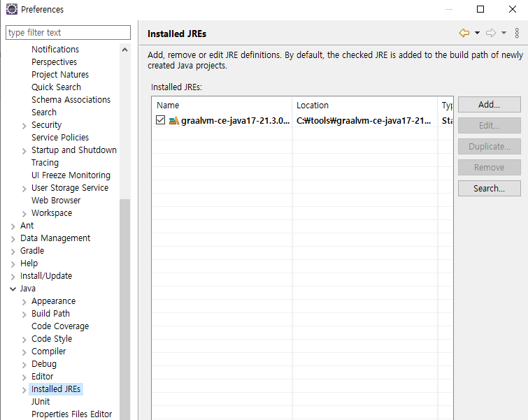
Task: Click the tree scrollbar up arrow
Action: pos(125,50)
